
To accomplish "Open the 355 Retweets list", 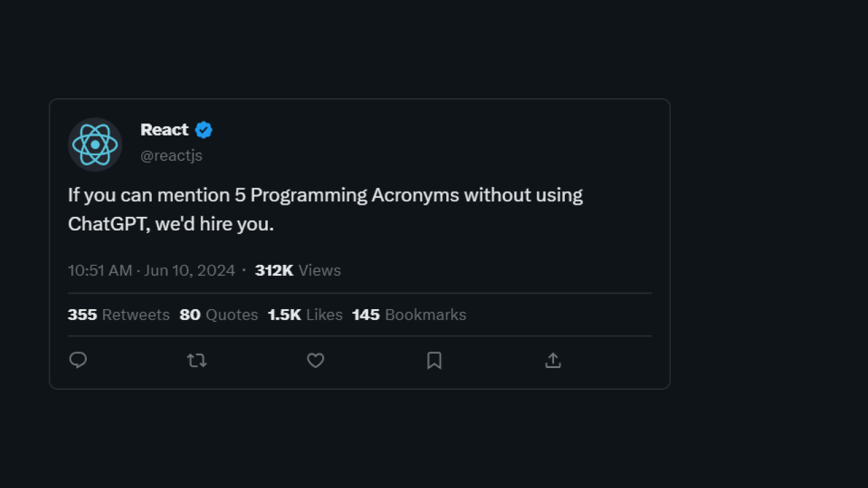I will 119,314.
